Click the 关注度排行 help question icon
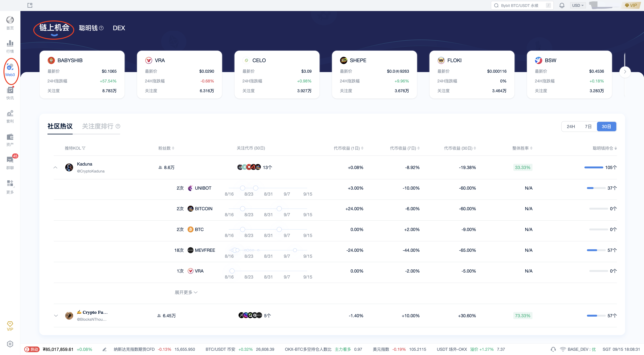Image resolution: width=644 pixels, height=355 pixels. 118,126
